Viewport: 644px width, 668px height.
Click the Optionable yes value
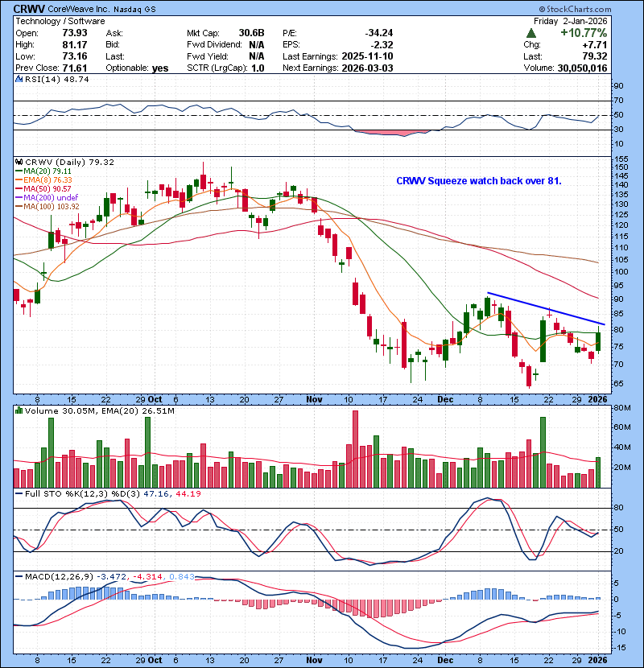tap(160, 68)
